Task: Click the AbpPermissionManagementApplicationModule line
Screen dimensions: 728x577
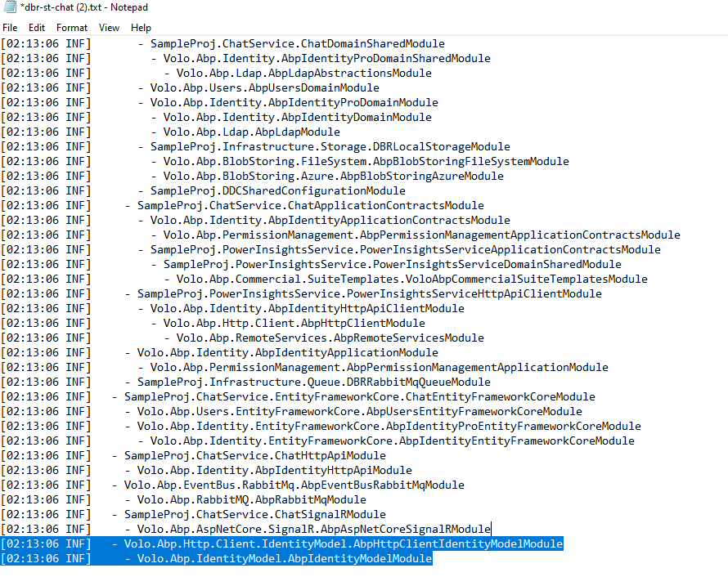Action: coord(304,368)
